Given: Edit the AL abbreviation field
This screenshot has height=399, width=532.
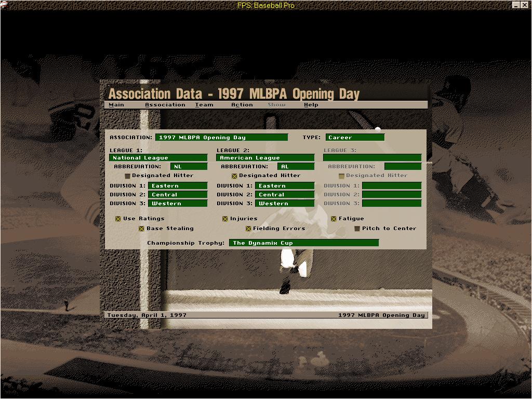Looking at the screenshot, I should click(296, 167).
